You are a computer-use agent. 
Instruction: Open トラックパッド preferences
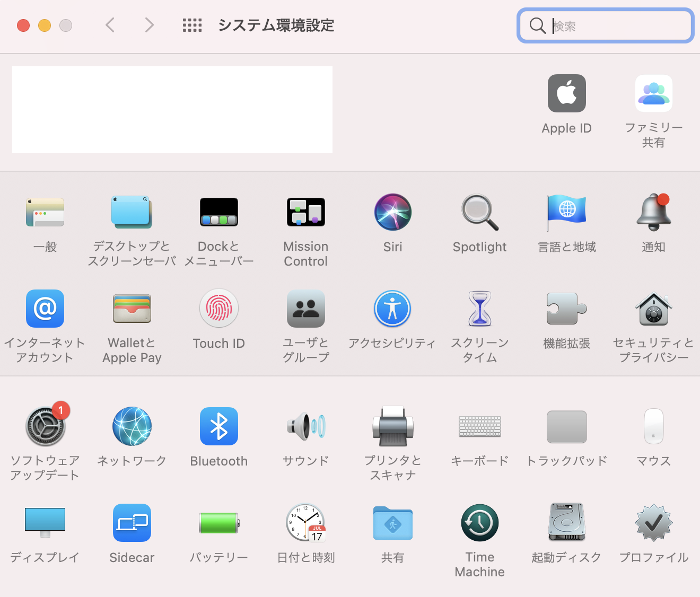click(566, 426)
